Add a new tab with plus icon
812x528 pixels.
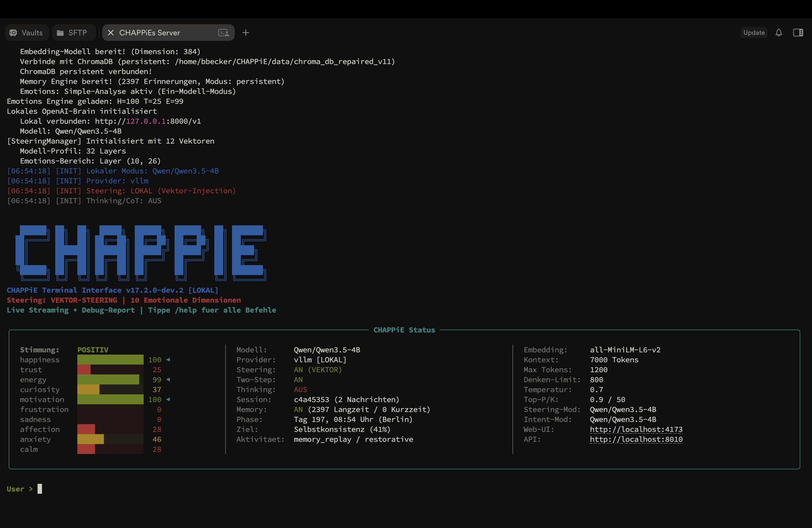[x=246, y=33]
